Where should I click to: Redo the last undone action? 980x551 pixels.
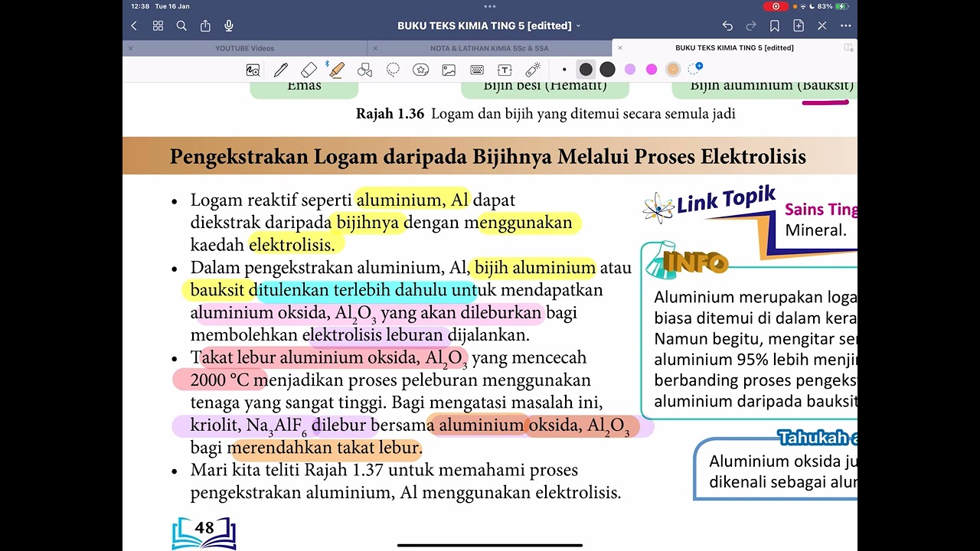(751, 25)
